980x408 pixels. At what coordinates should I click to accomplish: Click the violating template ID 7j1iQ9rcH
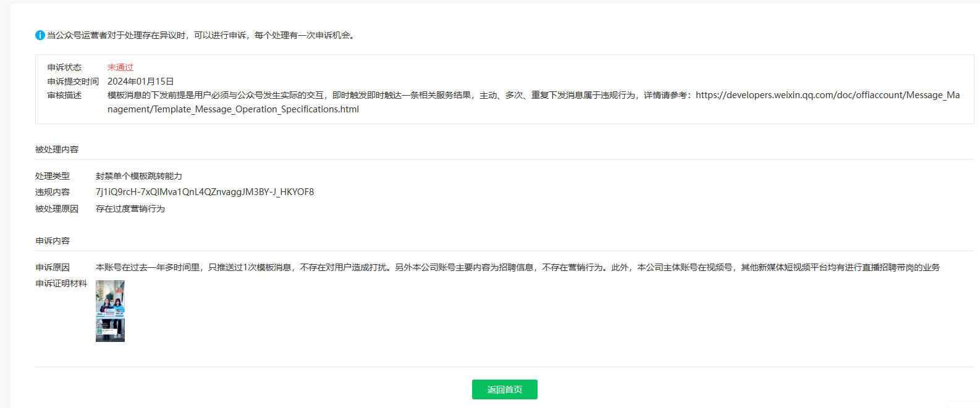pyautogui.click(x=205, y=192)
